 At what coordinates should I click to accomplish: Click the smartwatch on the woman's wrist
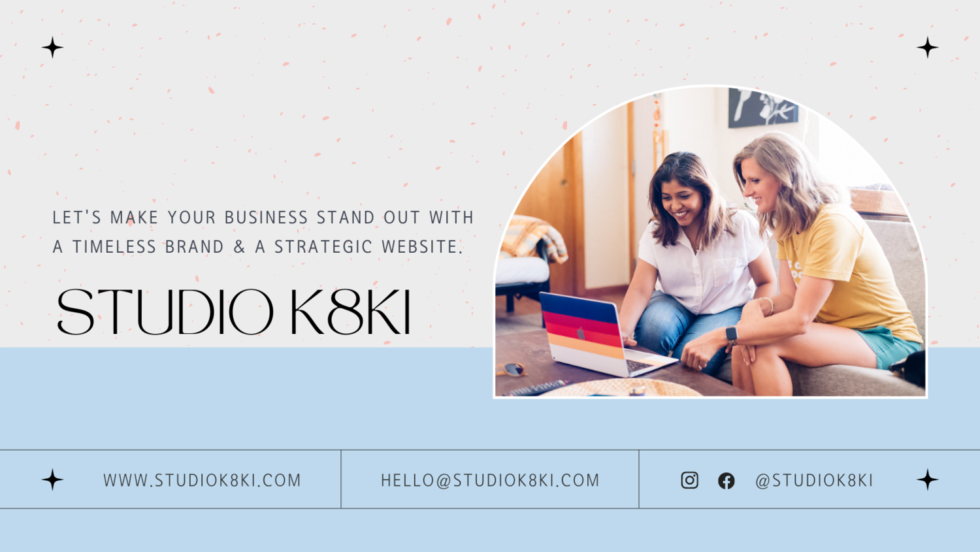tap(732, 336)
